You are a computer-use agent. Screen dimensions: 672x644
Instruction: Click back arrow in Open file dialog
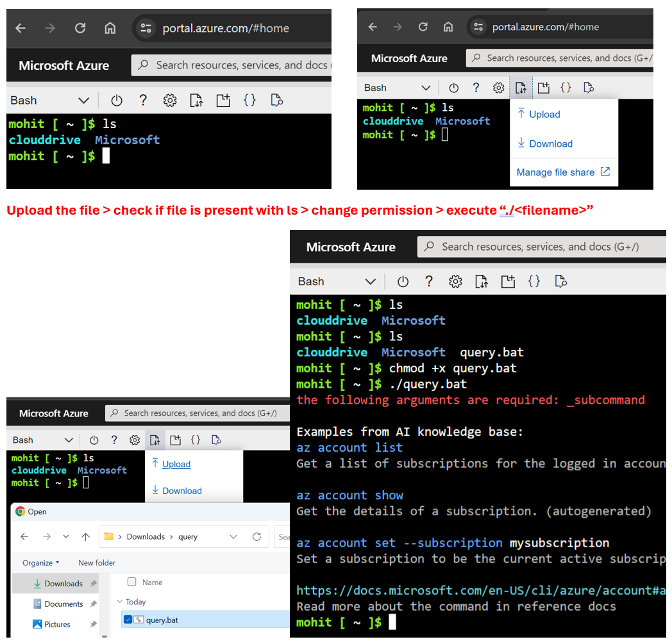point(24,536)
